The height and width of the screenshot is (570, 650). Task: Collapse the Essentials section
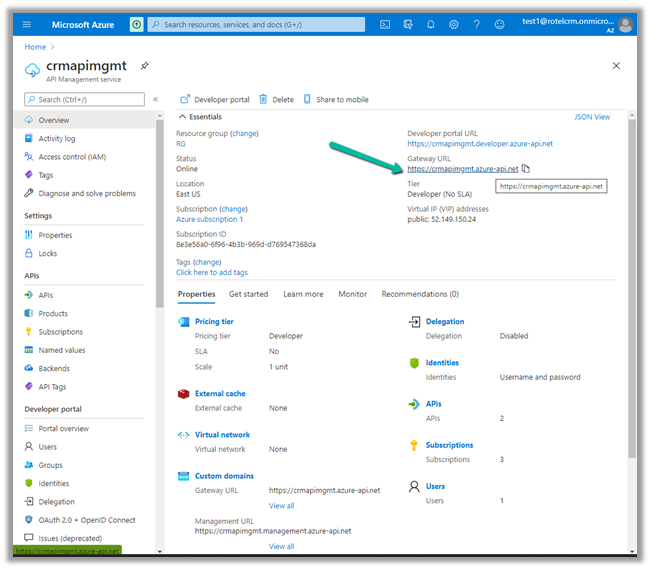point(182,117)
